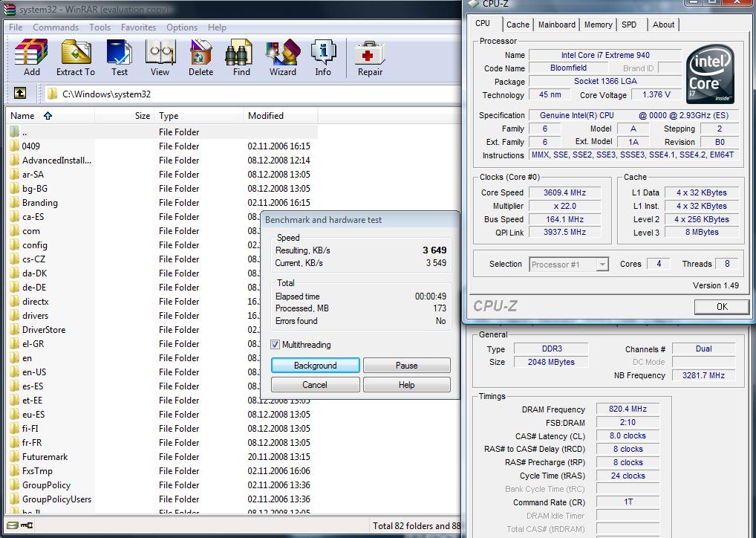Toggle the Multithreading checkbox

[275, 345]
